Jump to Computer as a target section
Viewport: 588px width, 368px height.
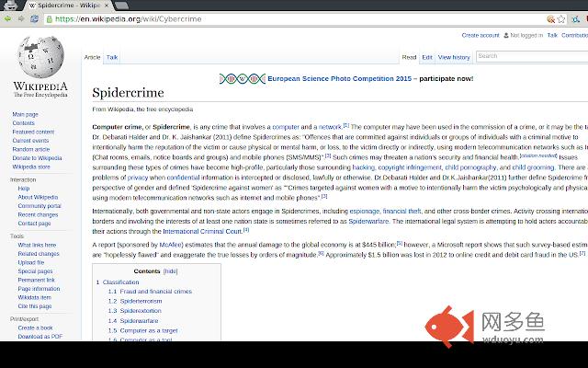[149, 330]
